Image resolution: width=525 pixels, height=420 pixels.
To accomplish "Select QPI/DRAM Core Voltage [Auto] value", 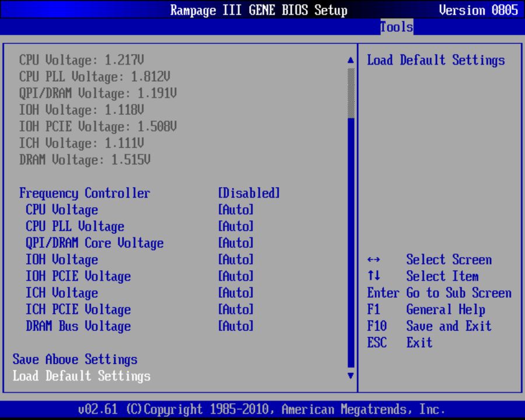I will point(236,243).
